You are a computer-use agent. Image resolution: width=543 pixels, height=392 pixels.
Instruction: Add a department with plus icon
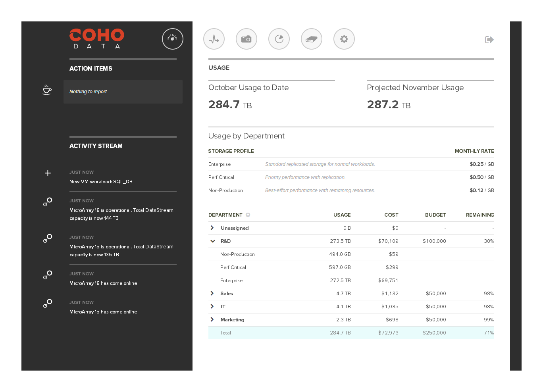tap(248, 215)
